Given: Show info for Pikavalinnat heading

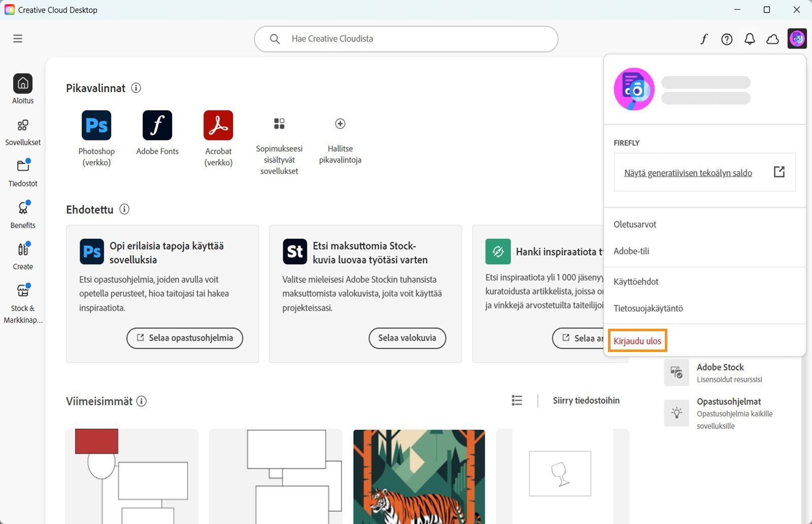Looking at the screenshot, I should pyautogui.click(x=136, y=88).
